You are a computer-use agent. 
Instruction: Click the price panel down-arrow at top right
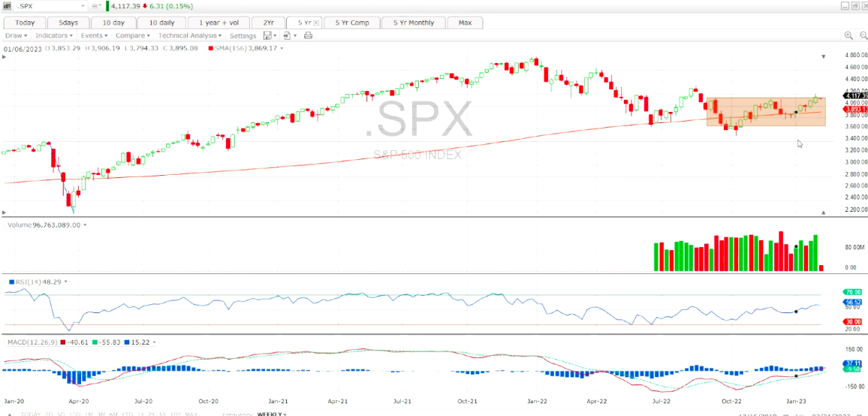[x=823, y=56]
